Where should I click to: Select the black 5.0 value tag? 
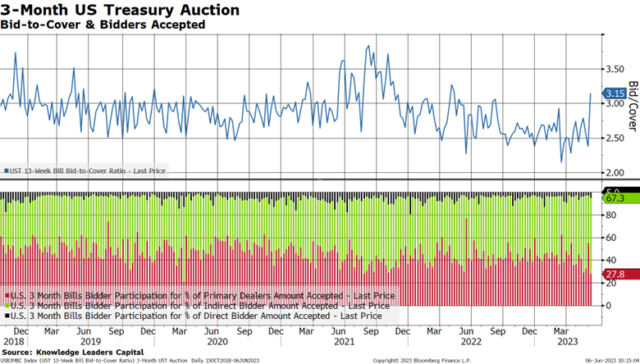coord(615,191)
